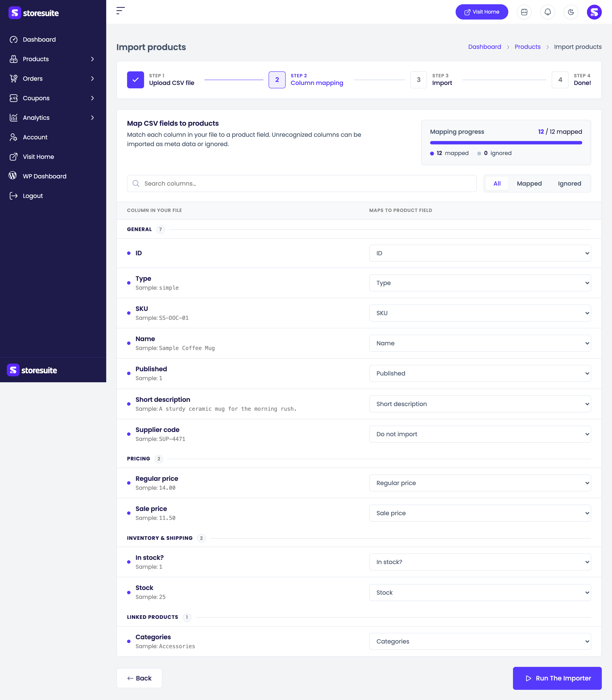Click the 'Sample: SS-DOC-01' text
Image resolution: width=612 pixels, height=700 pixels.
coord(162,318)
